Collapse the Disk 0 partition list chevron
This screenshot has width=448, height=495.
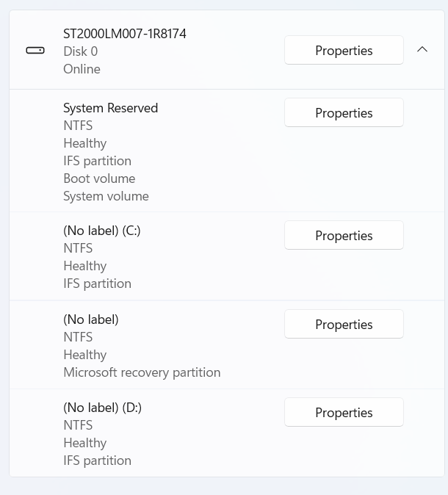tap(422, 50)
